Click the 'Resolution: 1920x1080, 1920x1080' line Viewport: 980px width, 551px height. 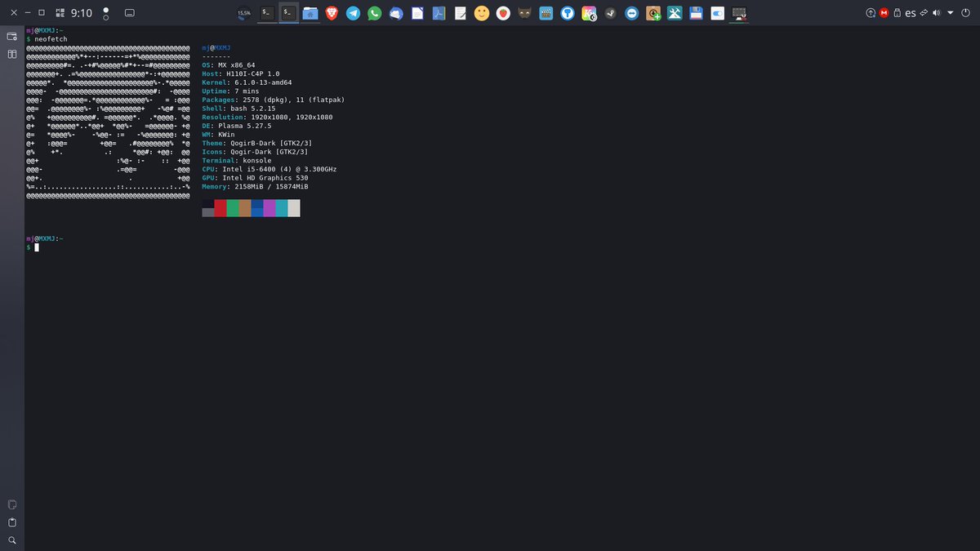tap(267, 117)
